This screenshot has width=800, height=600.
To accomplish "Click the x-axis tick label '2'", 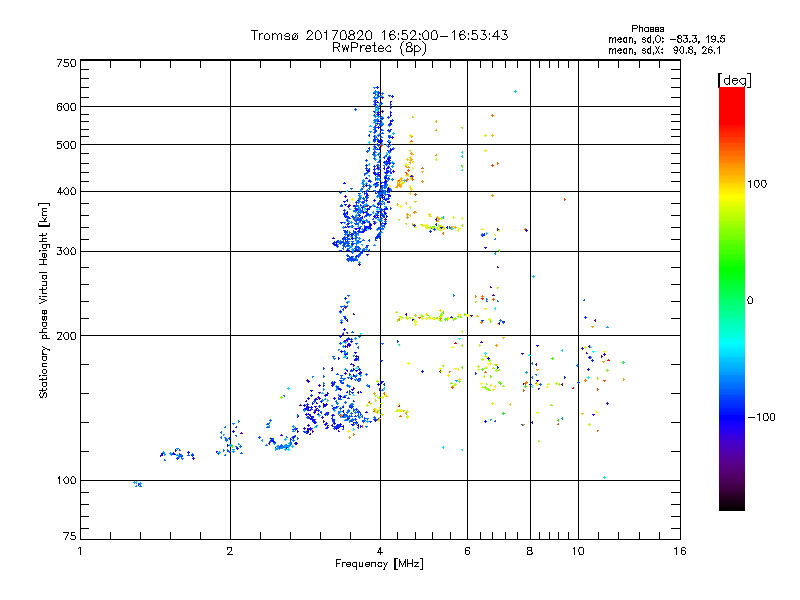I will tap(230, 551).
